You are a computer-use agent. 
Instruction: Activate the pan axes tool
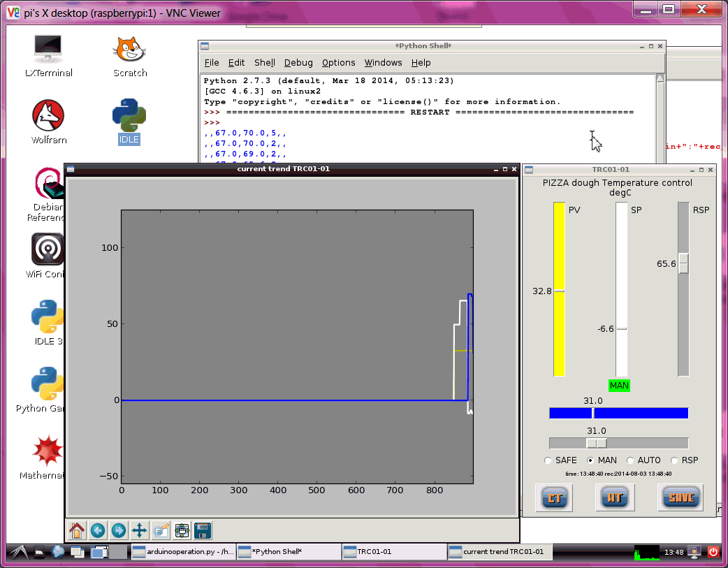point(140,531)
